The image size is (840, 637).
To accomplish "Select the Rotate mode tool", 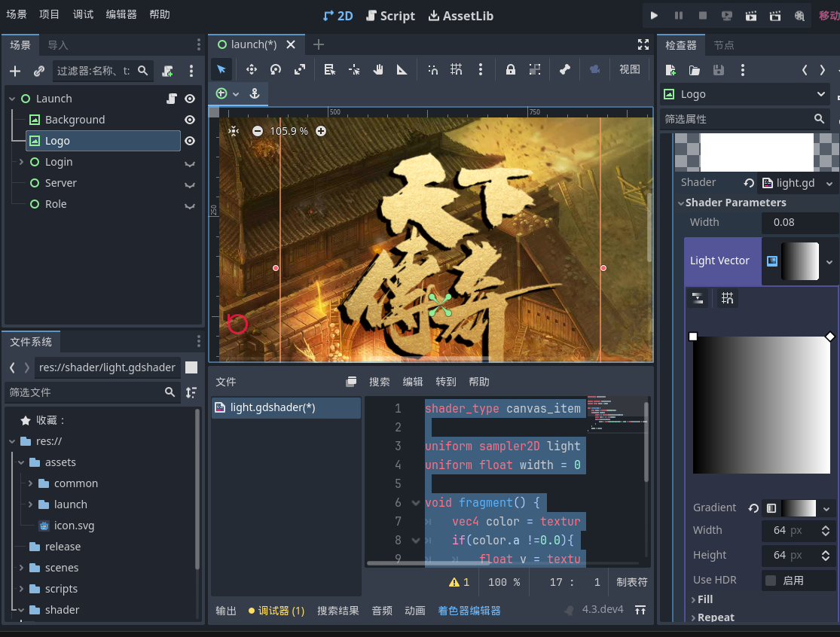I will click(276, 69).
